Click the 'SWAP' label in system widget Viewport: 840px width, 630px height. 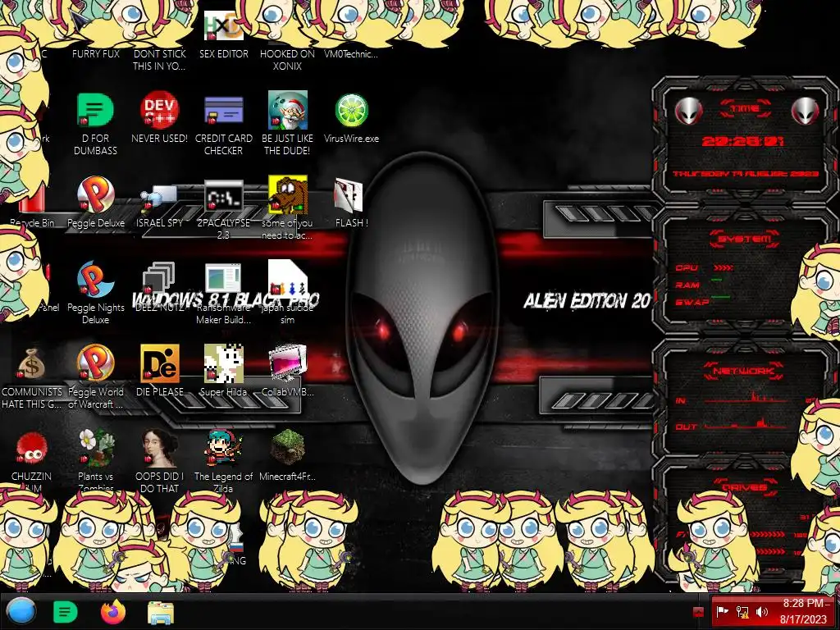pos(692,302)
